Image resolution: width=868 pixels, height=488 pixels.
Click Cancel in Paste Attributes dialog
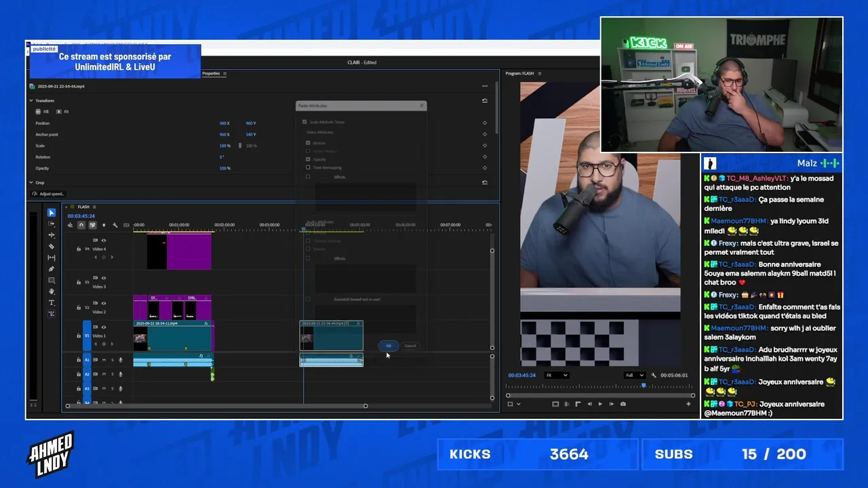point(410,346)
